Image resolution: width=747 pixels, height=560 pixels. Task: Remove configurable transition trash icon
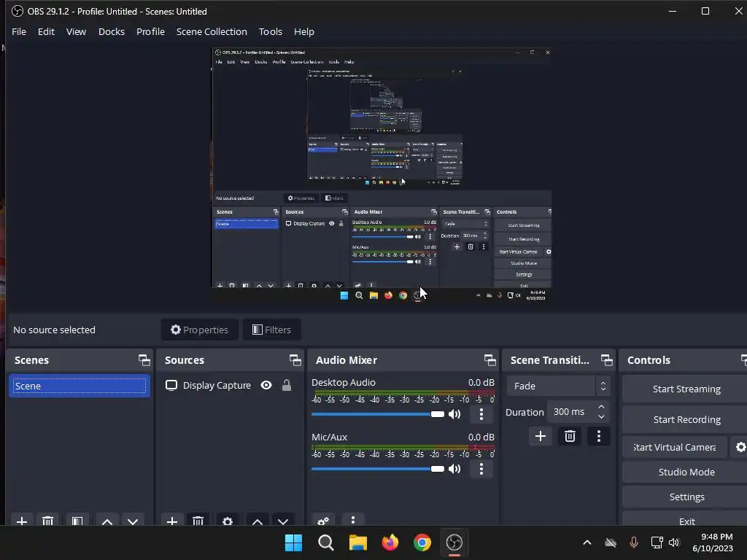click(570, 436)
